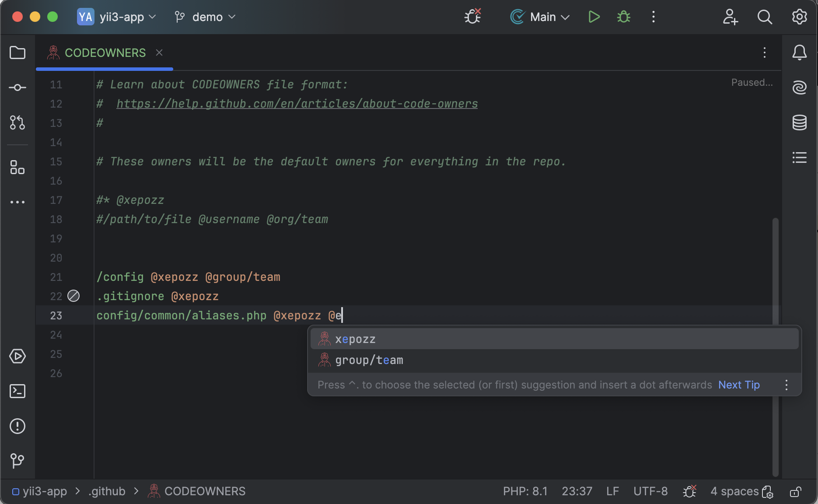The width and height of the screenshot is (818, 504).
Task: Open the AI Assistant spiral icon
Action: point(800,87)
